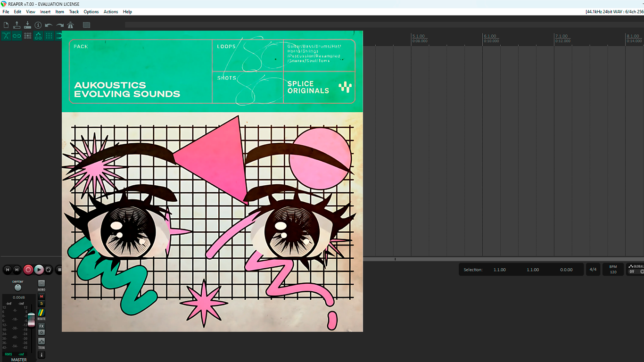
Task: Click the Aukoustics Evolving Sounds cover image
Action: pyautogui.click(x=212, y=181)
